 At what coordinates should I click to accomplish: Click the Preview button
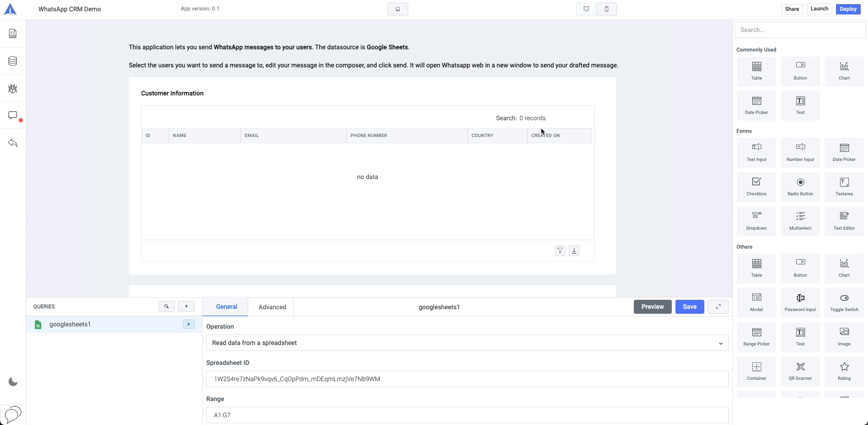[652, 307]
